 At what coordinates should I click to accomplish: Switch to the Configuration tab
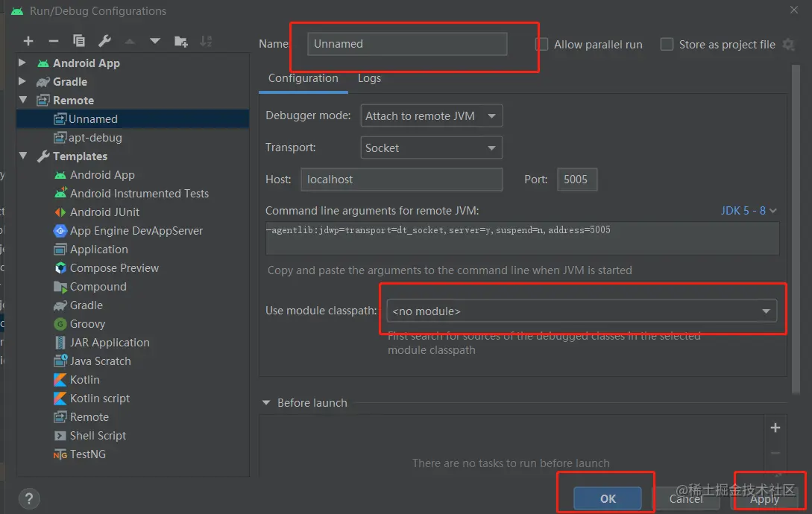click(x=303, y=78)
